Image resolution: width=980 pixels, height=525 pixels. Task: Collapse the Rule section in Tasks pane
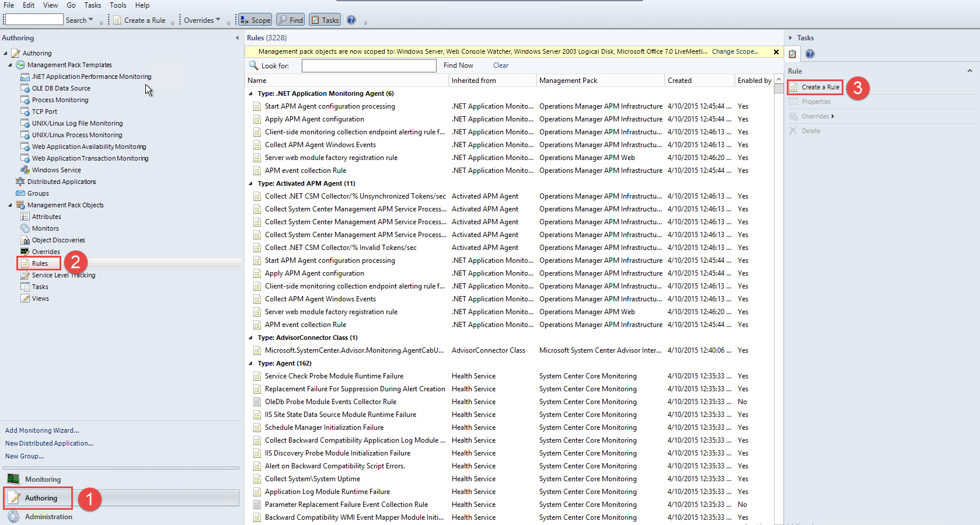pos(969,71)
